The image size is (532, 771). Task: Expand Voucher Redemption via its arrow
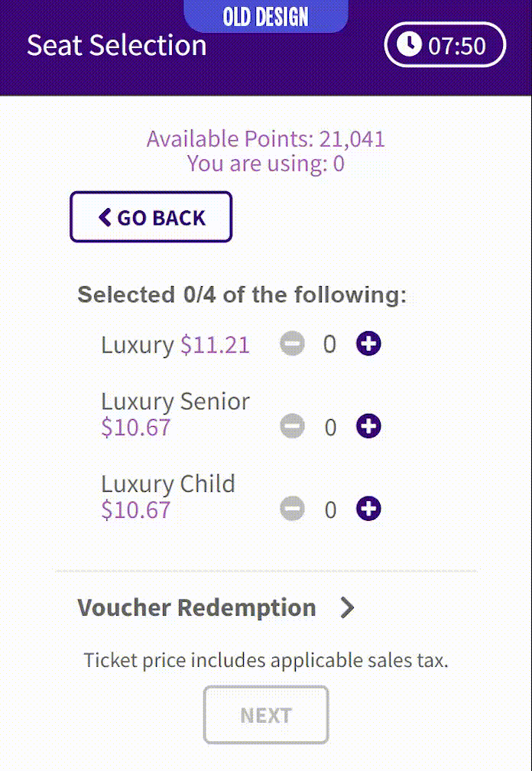click(347, 607)
